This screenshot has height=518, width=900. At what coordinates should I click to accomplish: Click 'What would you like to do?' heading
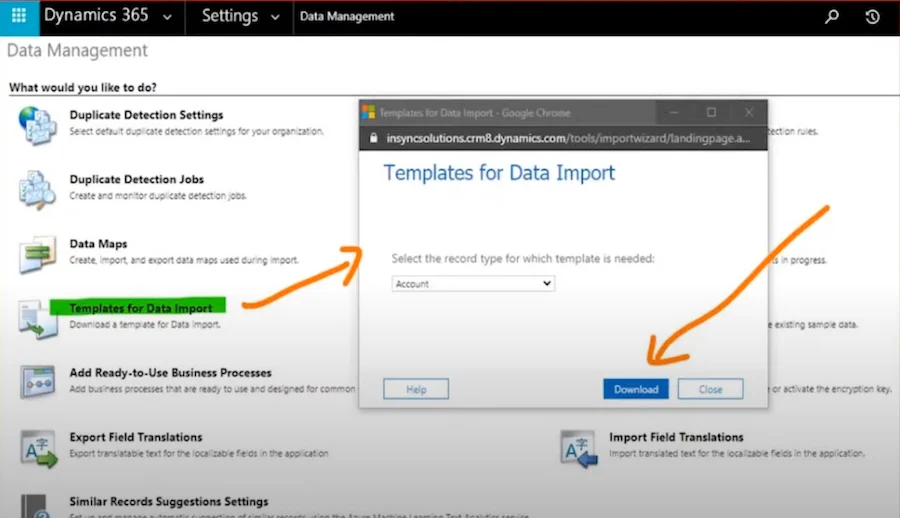83,87
